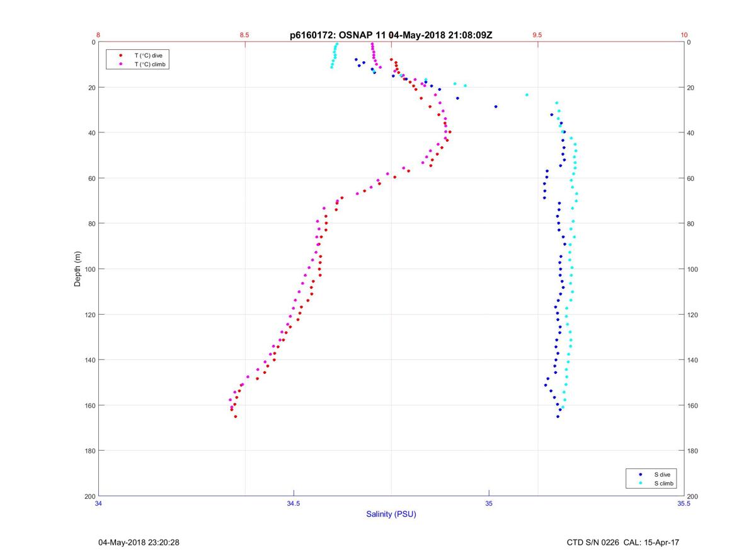756x558 pixels.
Task: Click the 'Depth (m)' axis label
Action: 77,269
